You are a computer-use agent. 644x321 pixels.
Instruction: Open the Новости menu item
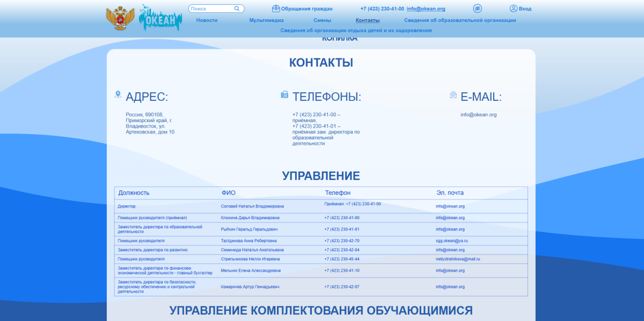[207, 20]
